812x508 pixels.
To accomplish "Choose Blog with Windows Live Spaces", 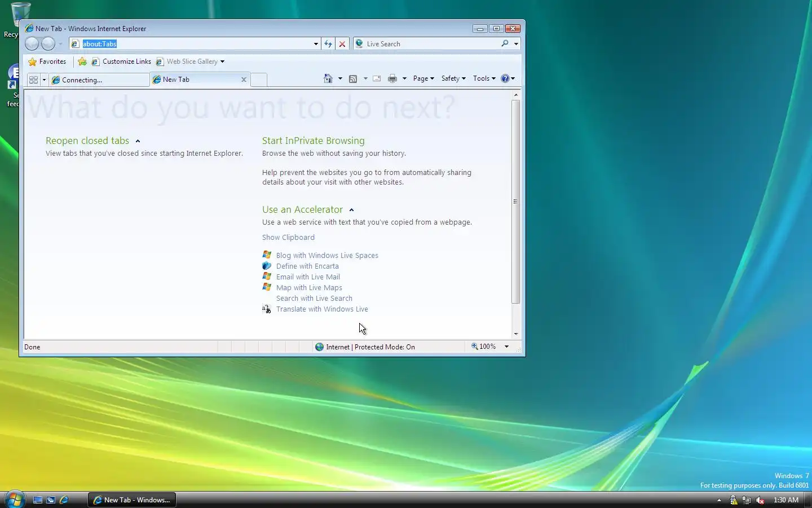I will point(327,256).
